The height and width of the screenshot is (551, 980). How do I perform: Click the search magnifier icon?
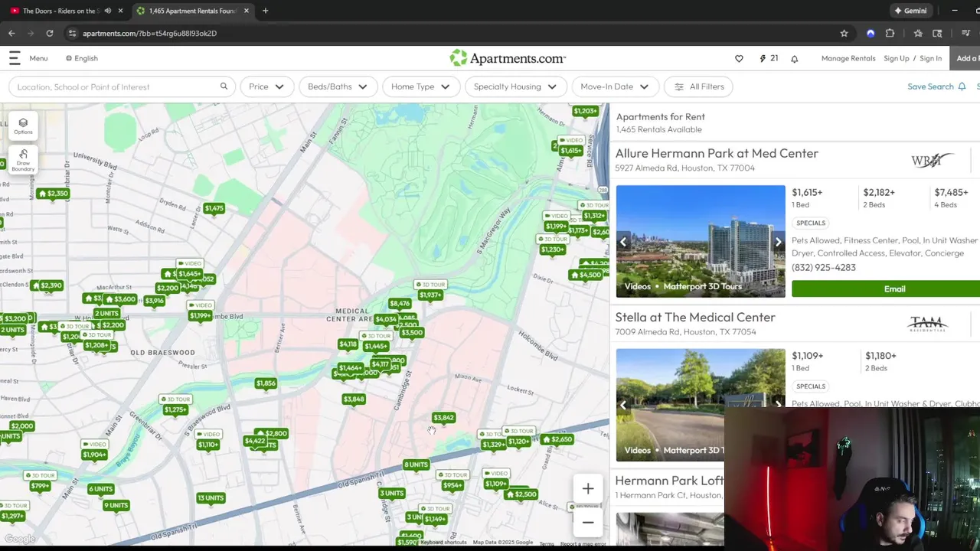(x=224, y=86)
